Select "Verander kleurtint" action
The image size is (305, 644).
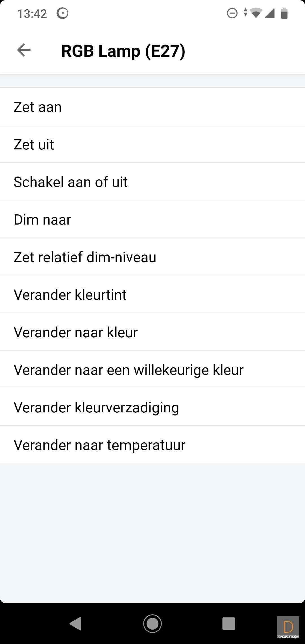pyautogui.click(x=152, y=294)
